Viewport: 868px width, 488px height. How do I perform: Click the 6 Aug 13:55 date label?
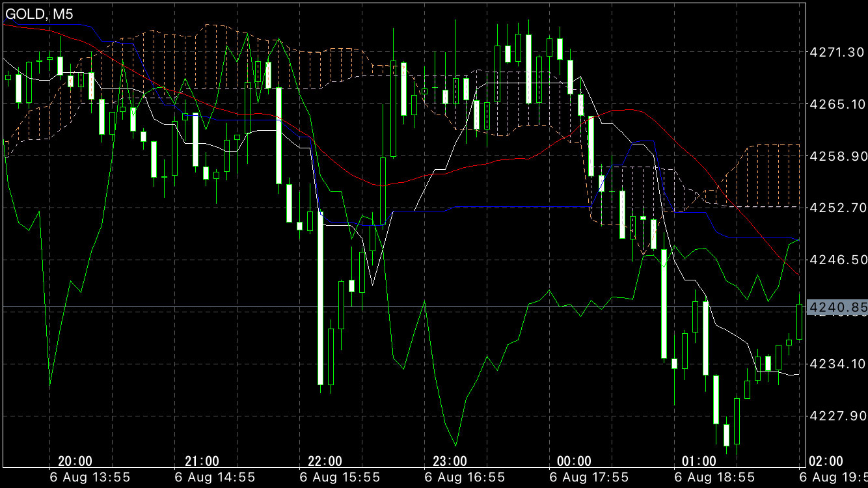(90, 477)
